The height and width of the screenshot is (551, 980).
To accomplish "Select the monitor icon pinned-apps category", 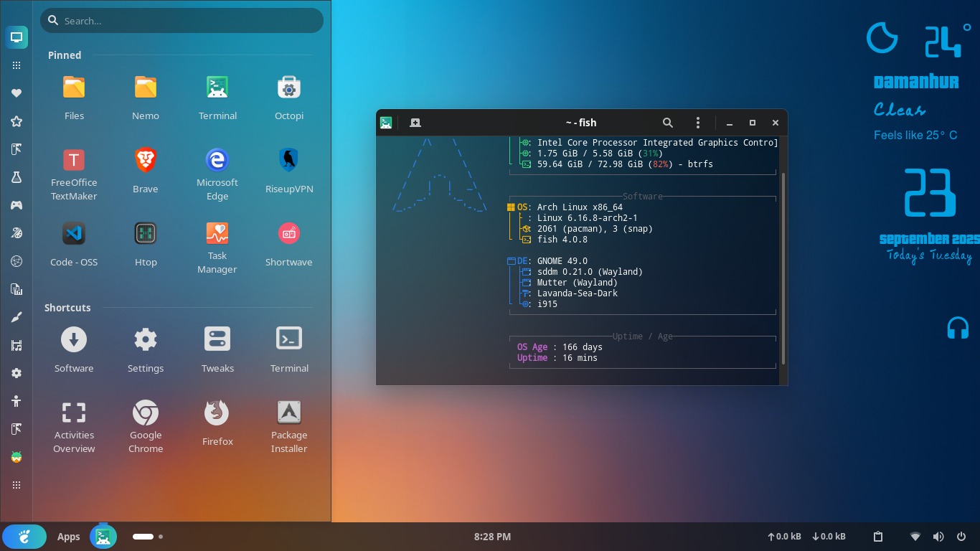I will [x=17, y=37].
